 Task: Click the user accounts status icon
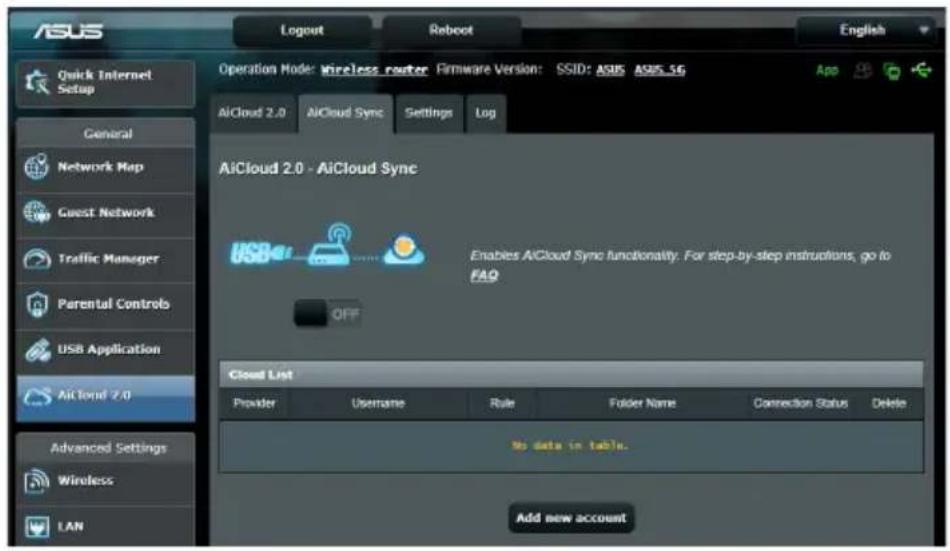click(863, 71)
